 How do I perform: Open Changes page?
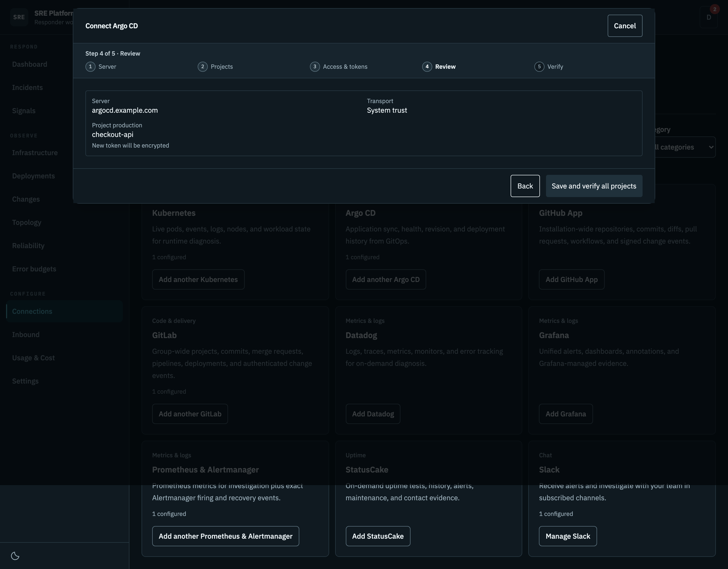(64, 199)
